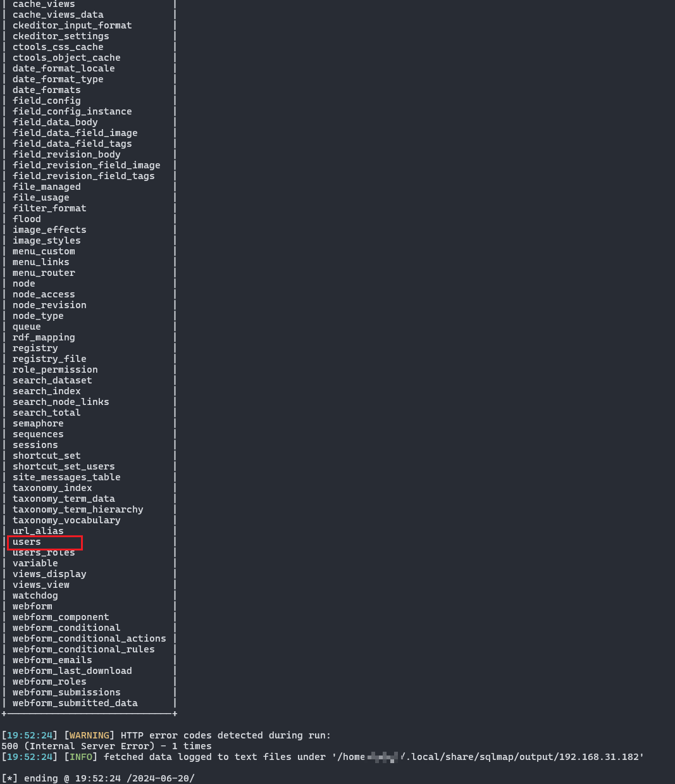Select the taxonomy_vocabulary table entry
Viewport: 675px width, 784px height.
[66, 521]
